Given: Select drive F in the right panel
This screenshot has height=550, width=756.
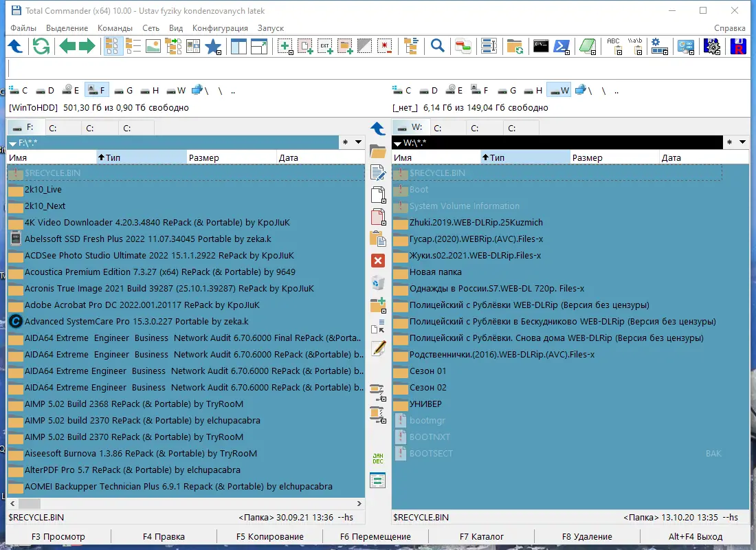Looking at the screenshot, I should tap(480, 90).
